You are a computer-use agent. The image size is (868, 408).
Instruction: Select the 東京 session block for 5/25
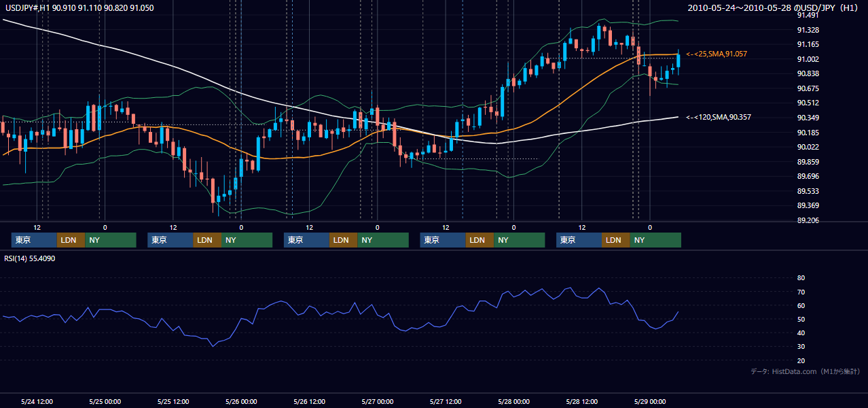click(170, 240)
